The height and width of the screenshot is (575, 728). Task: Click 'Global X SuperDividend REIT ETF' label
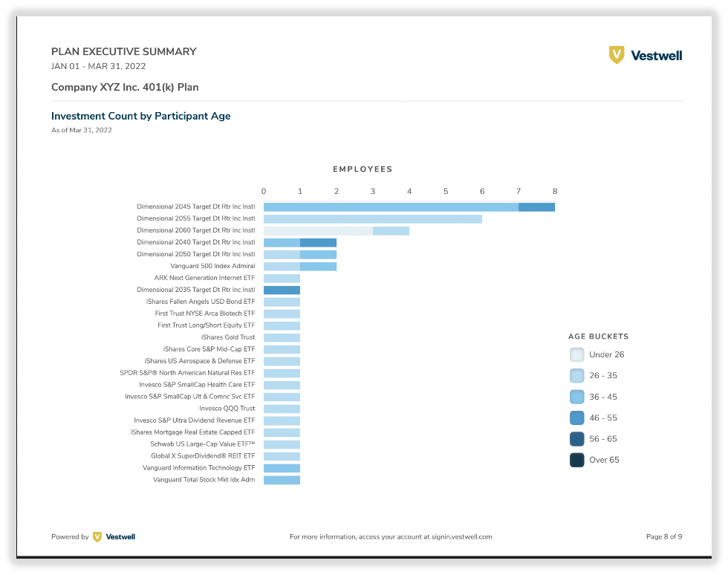203,456
